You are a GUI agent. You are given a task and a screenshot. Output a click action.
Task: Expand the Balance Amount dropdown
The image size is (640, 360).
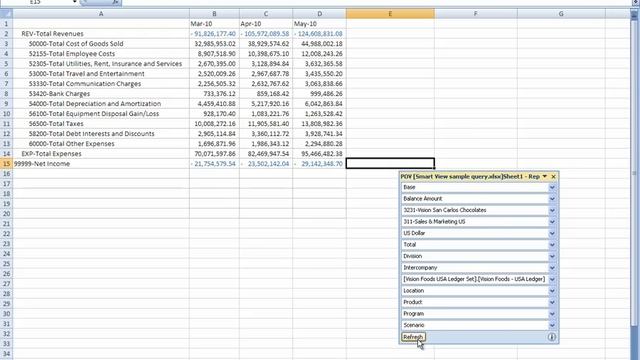click(x=552, y=199)
